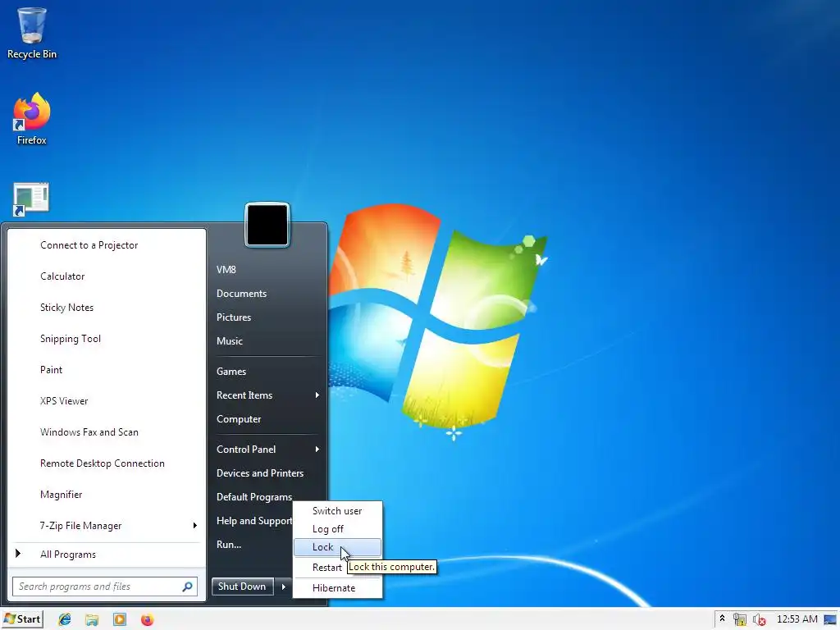Click the Start button
The image size is (840, 630).
[x=22, y=619]
